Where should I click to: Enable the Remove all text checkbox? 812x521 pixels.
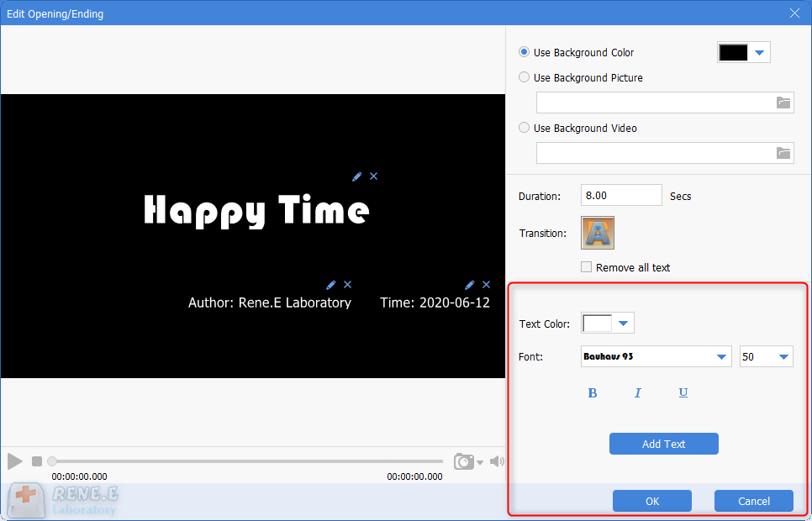point(586,267)
